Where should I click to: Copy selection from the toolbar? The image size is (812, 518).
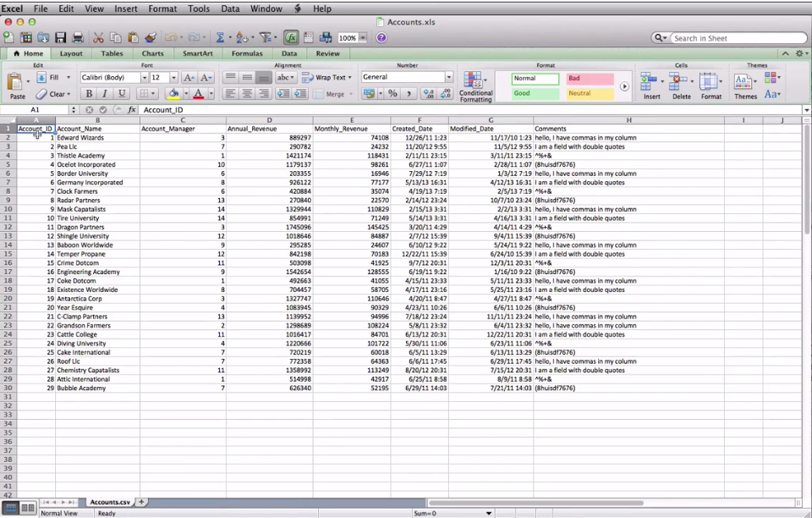point(116,37)
